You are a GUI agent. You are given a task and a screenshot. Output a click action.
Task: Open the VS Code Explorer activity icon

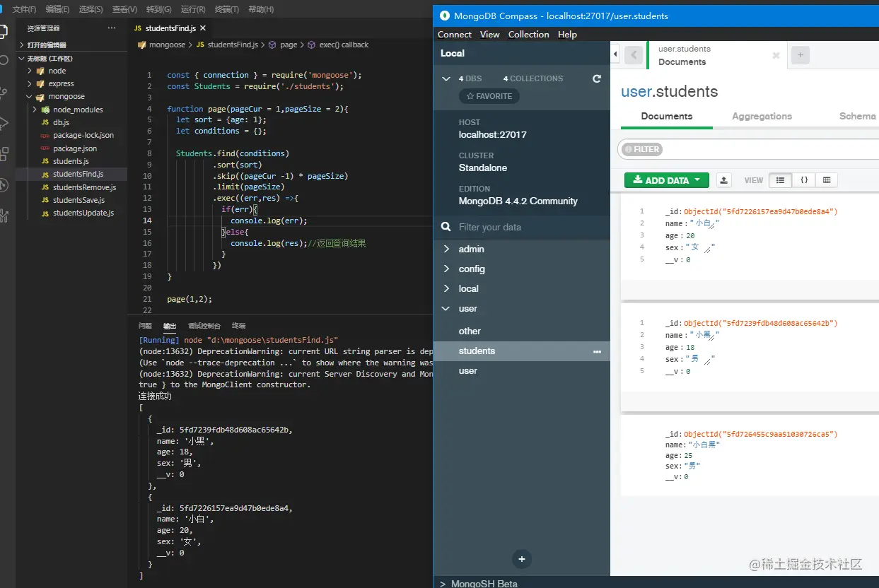tap(4, 31)
